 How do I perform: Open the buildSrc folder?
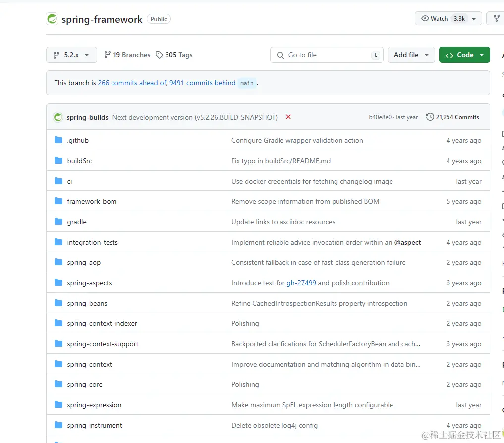click(79, 161)
